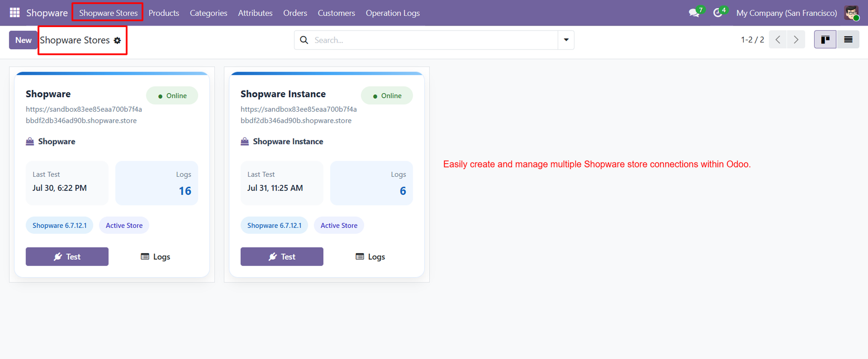
Task: Click the Shopware app brand name
Action: (x=47, y=13)
